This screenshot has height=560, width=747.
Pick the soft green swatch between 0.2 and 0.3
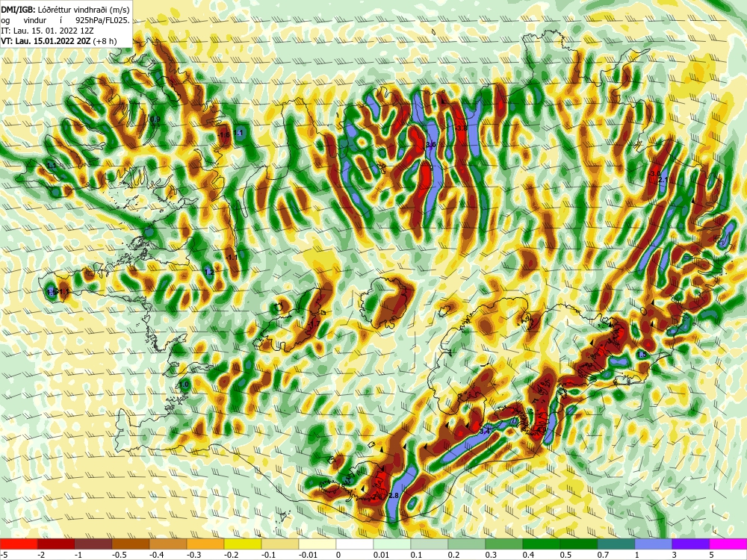[x=467, y=544]
